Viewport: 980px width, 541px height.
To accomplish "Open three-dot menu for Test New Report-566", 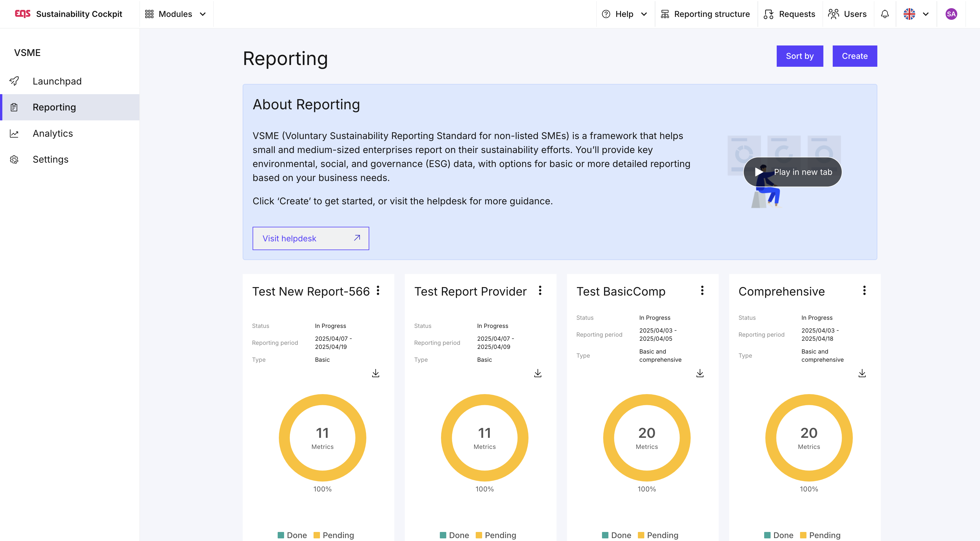I will pyautogui.click(x=378, y=290).
